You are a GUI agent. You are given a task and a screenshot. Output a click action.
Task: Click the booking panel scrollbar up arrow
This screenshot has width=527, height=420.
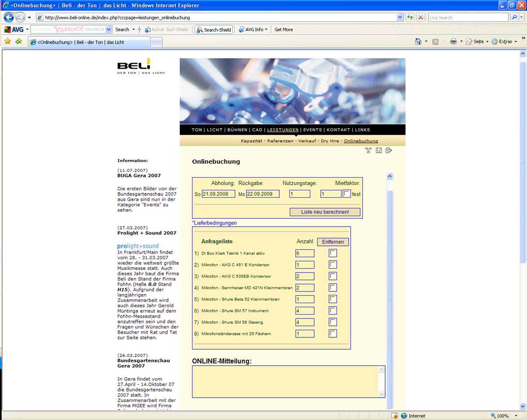[x=390, y=176]
